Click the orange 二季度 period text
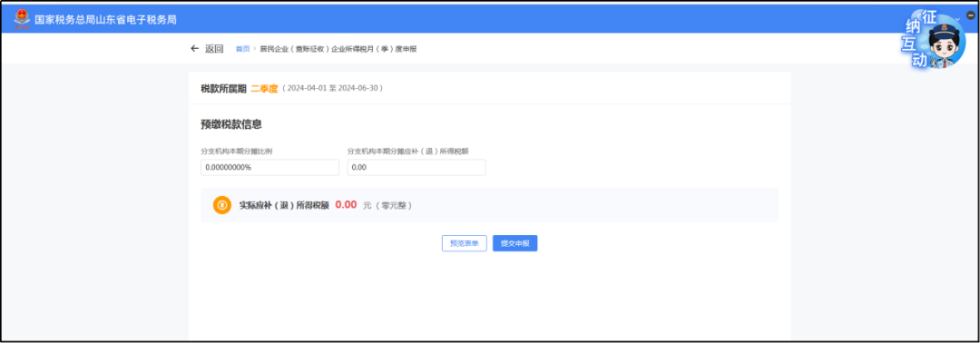 pos(264,89)
